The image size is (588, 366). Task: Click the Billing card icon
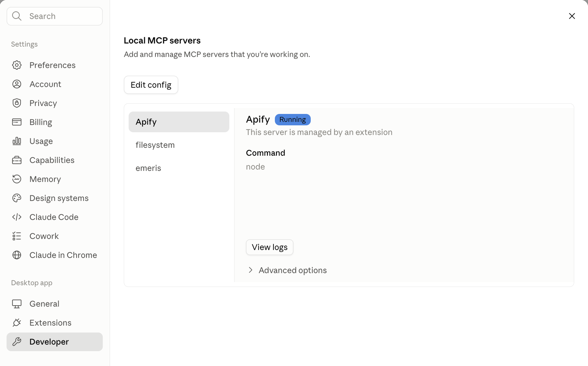click(x=17, y=122)
